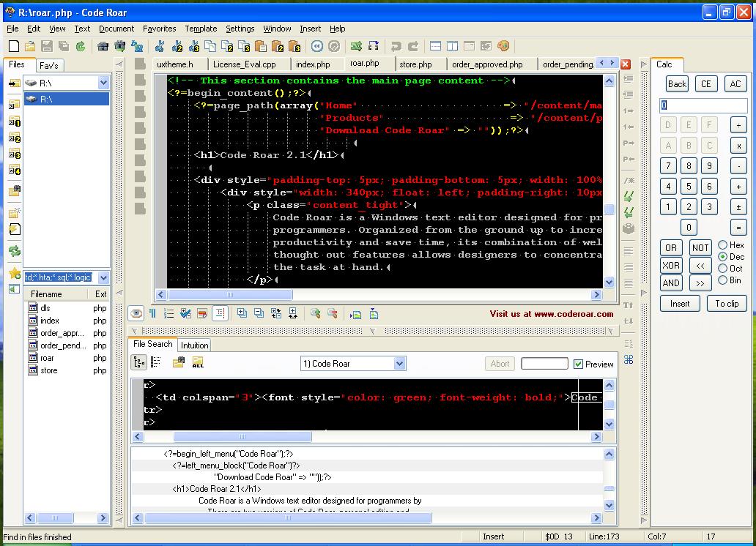Select the Oct radio option
Screen dimensions: 756x546
point(723,269)
